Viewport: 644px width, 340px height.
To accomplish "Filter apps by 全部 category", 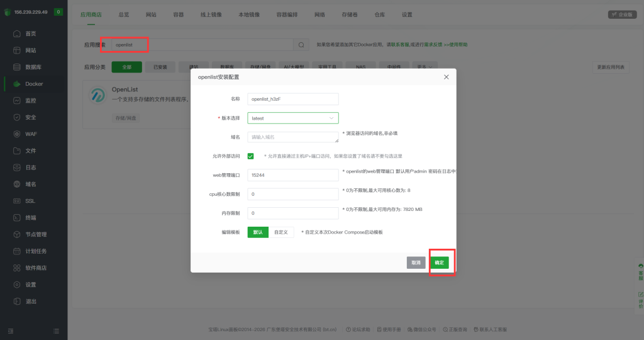I will coord(127,67).
